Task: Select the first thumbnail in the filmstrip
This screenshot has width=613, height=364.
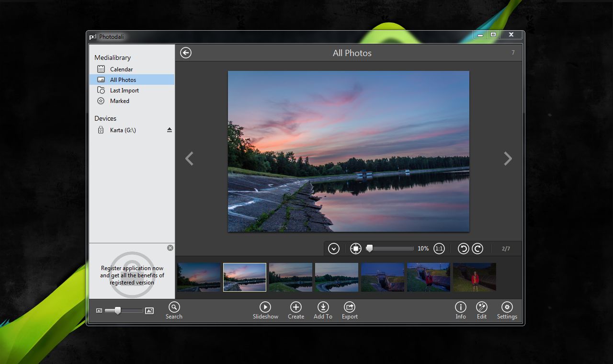Action: tap(199, 277)
